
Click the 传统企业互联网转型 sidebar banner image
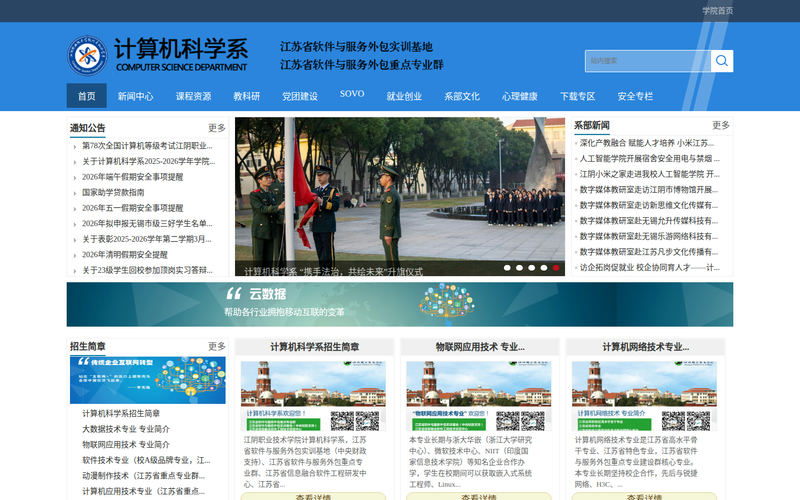(147, 380)
